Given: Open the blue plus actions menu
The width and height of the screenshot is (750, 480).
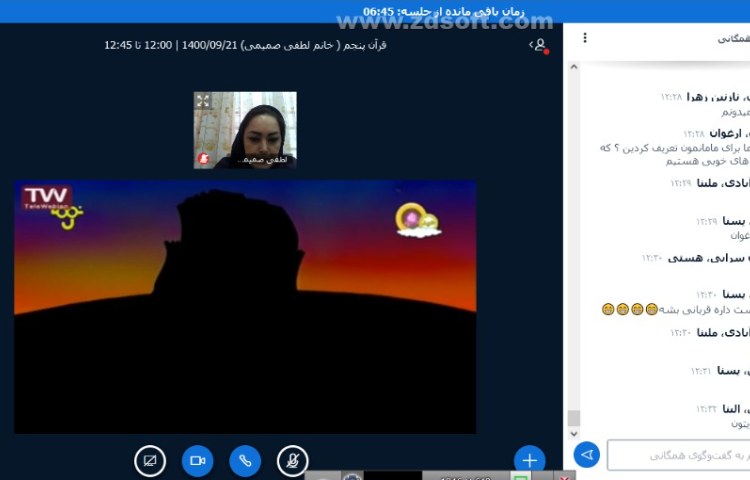Looking at the screenshot, I should point(529,460).
